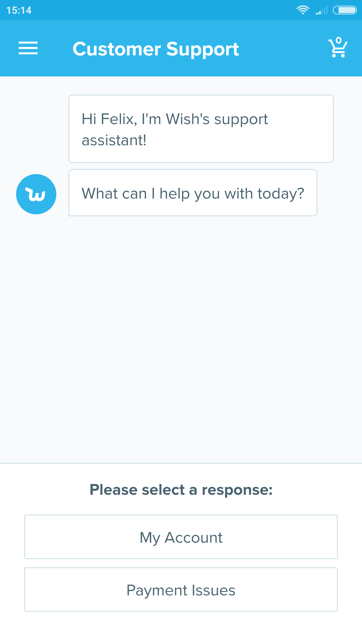Open the hamburger navigation menu

[x=28, y=48]
